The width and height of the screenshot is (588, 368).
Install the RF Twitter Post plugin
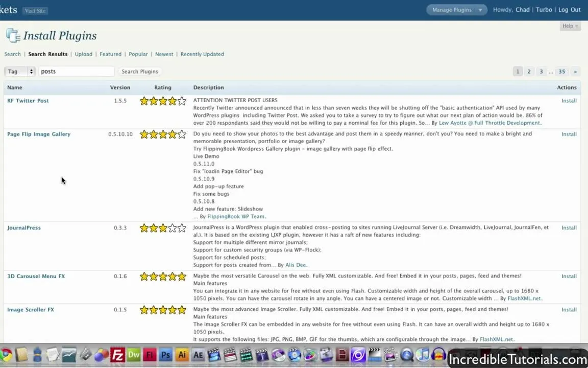(x=569, y=101)
